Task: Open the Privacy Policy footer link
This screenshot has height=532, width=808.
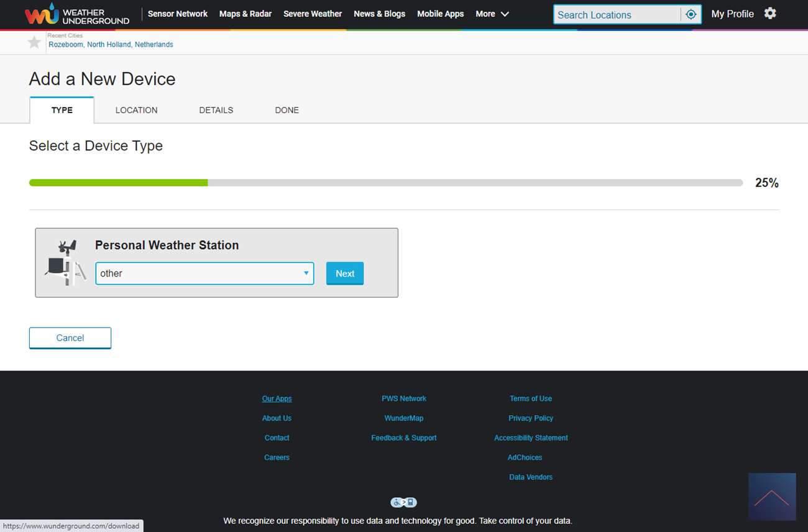Action: click(530, 418)
